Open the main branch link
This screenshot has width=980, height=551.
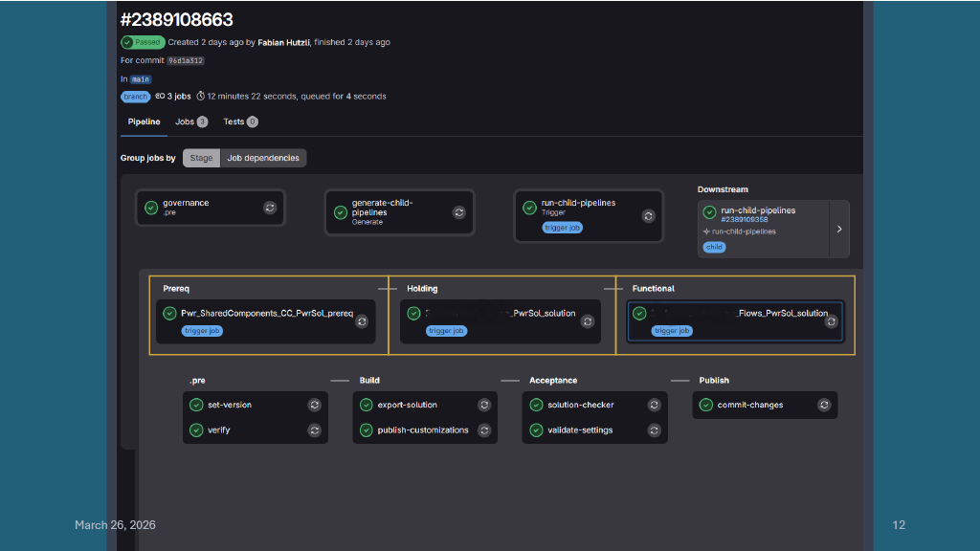click(x=141, y=79)
